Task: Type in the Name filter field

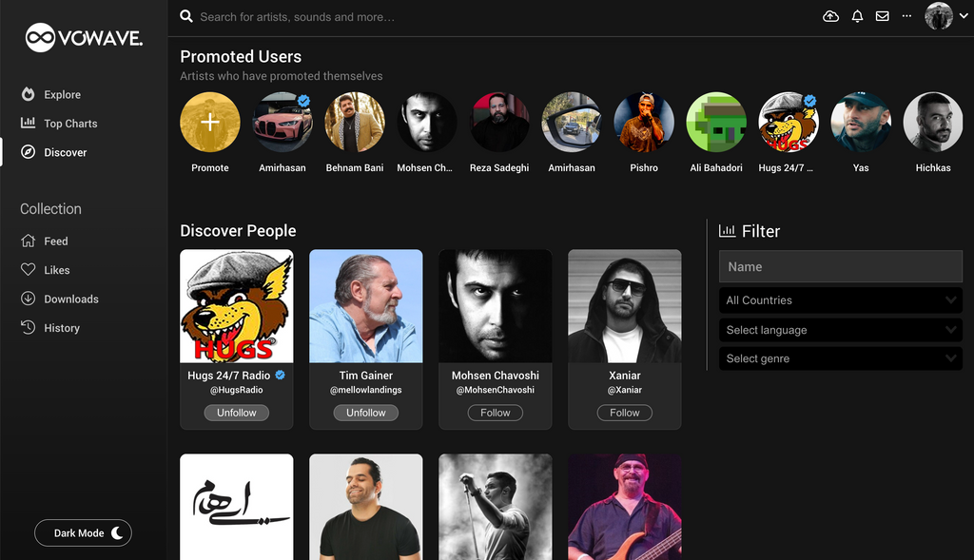Action: click(840, 266)
